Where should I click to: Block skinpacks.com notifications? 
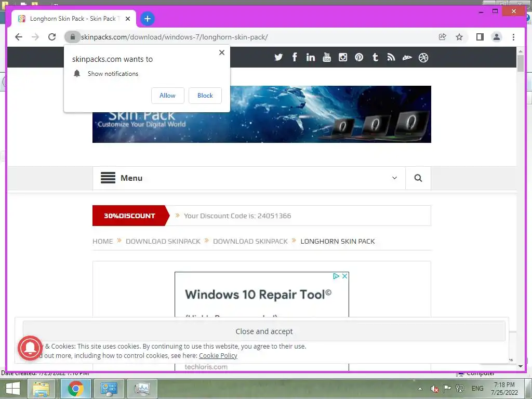(x=205, y=96)
